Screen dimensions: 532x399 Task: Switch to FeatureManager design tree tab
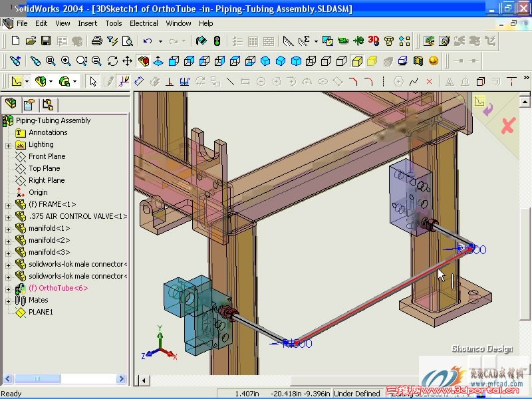click(x=11, y=104)
